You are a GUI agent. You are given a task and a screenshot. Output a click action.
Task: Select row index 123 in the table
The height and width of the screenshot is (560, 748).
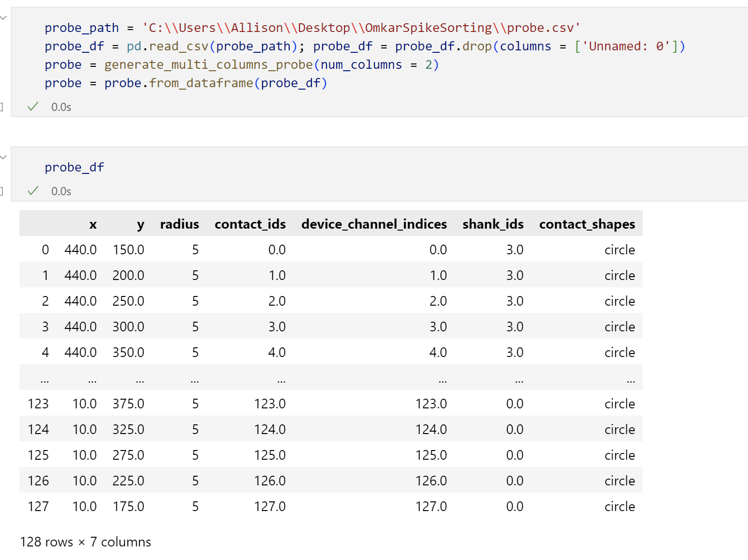coord(38,403)
